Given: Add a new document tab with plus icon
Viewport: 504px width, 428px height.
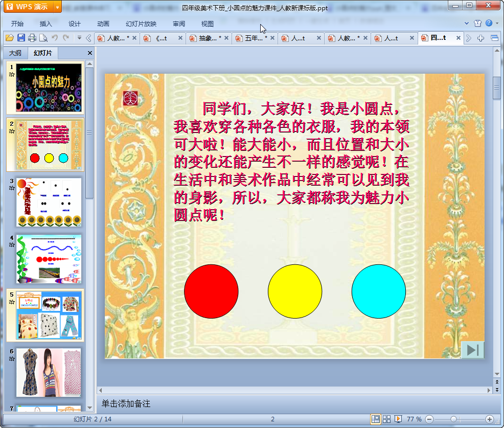Looking at the screenshot, I should (480, 38).
